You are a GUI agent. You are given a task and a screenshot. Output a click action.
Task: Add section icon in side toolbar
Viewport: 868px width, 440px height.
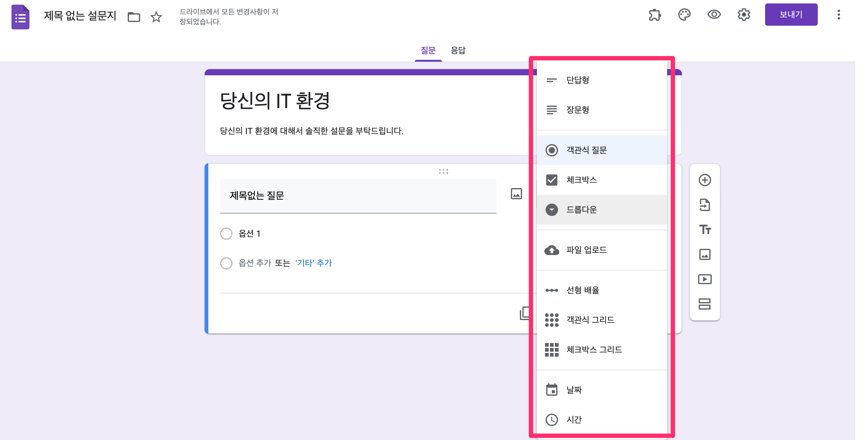(x=705, y=304)
